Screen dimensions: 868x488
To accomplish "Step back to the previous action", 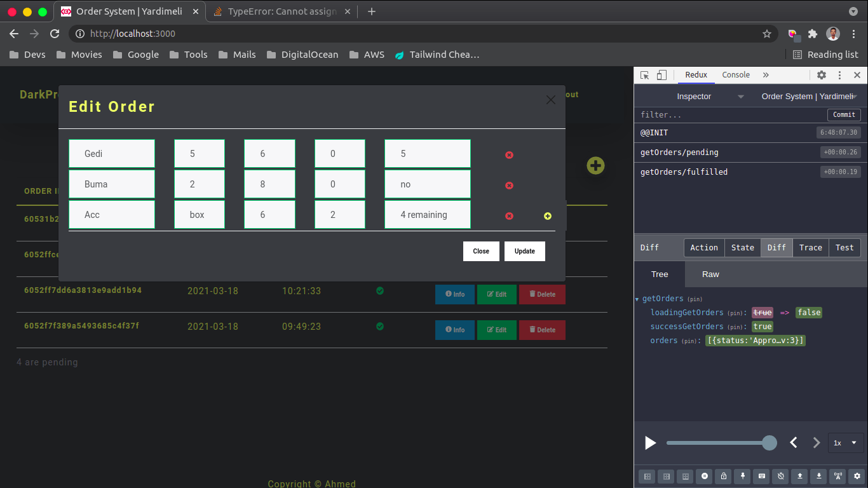I will coord(794,443).
